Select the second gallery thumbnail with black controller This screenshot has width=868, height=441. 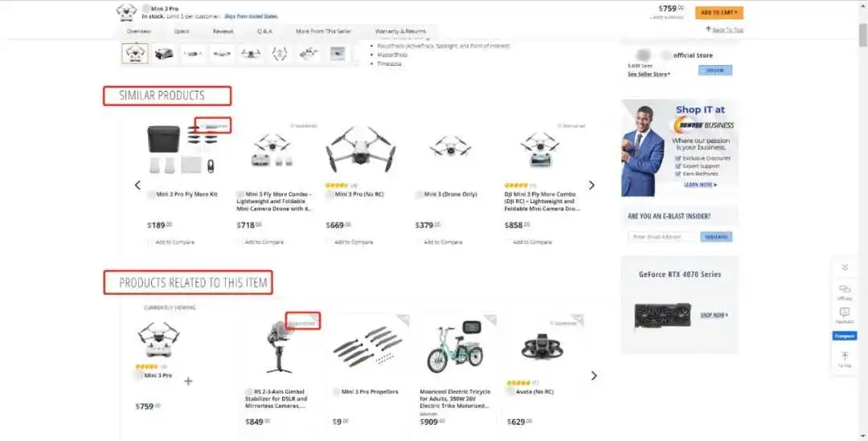pyautogui.click(x=164, y=53)
